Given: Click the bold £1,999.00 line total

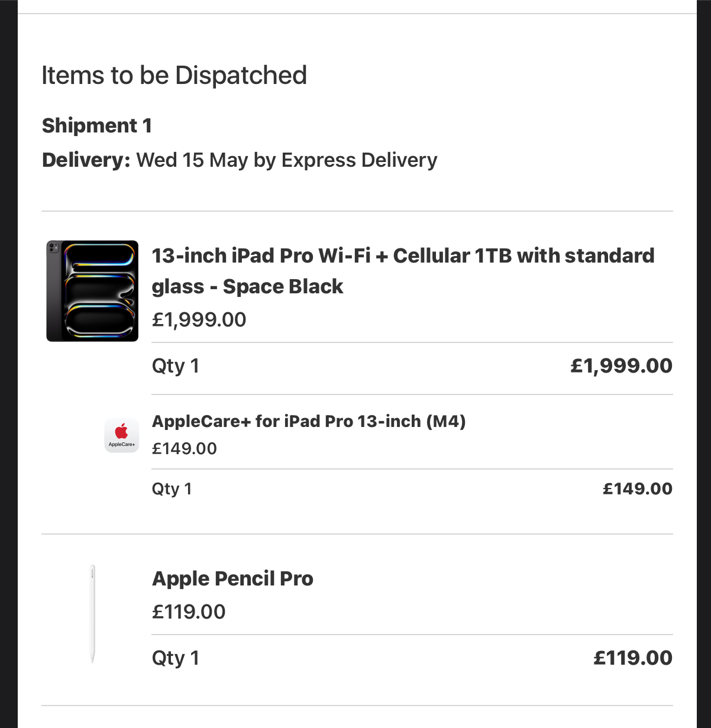Looking at the screenshot, I should click(621, 365).
